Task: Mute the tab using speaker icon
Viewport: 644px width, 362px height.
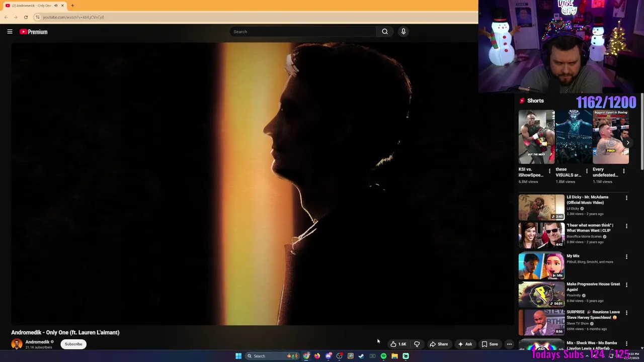Action: (x=56, y=6)
